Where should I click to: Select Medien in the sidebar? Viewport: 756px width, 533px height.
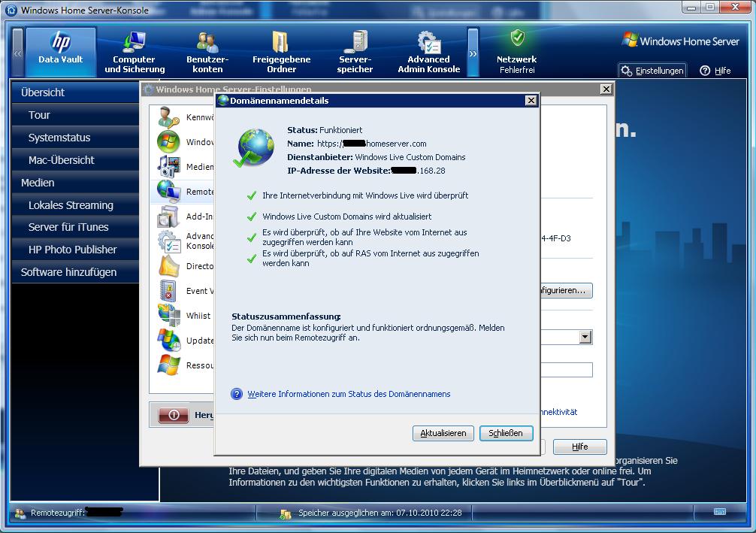click(75, 183)
